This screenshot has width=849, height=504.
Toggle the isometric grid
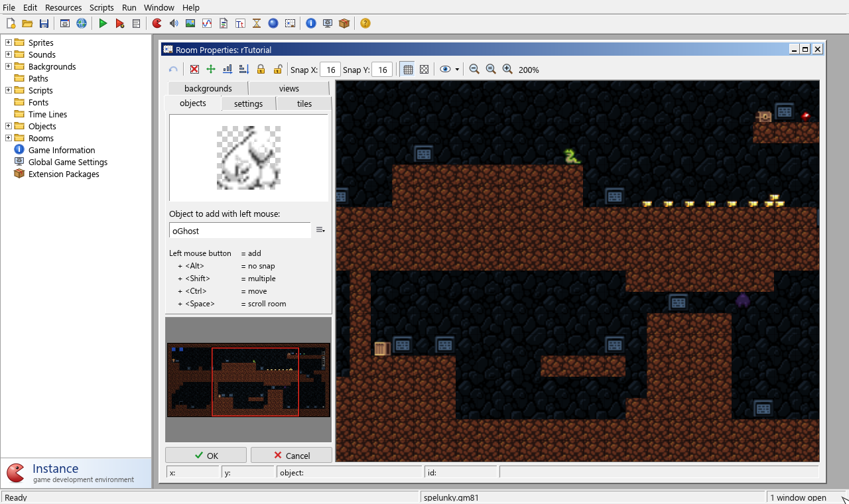click(424, 69)
